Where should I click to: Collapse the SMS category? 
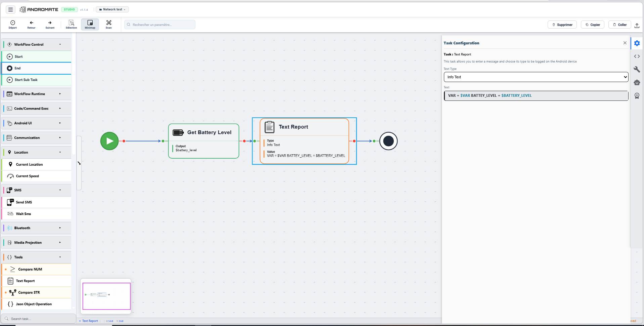click(37, 190)
